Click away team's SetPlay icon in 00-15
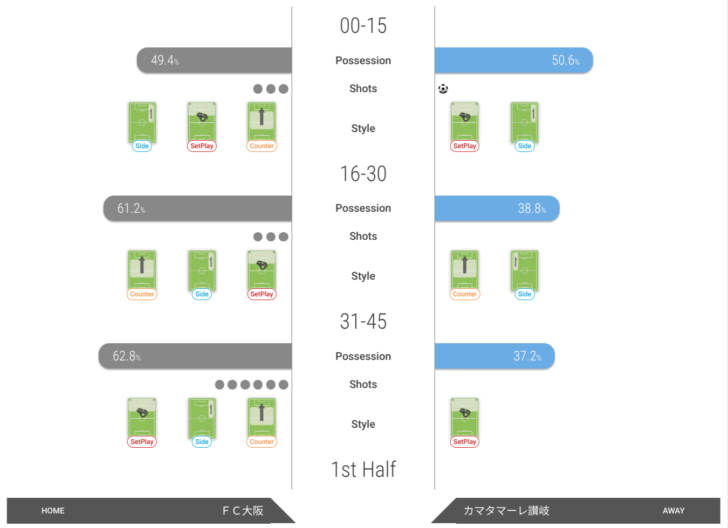Screen dimensions: 728x528 (x=465, y=124)
